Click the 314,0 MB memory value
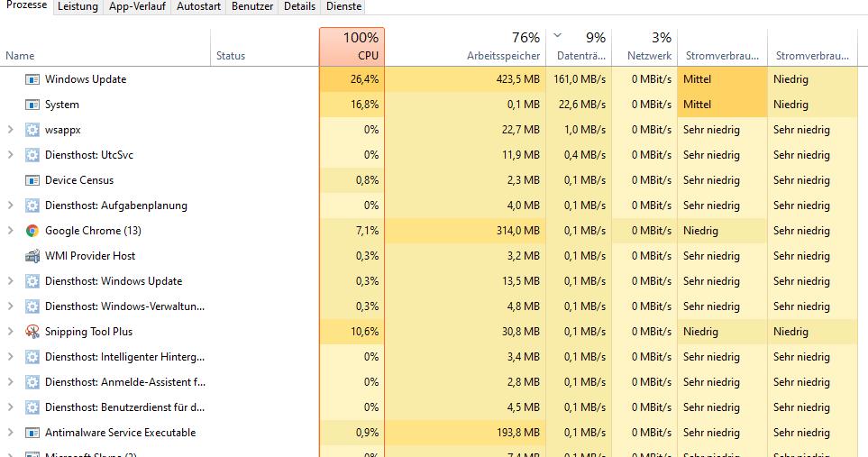 pyautogui.click(x=517, y=231)
